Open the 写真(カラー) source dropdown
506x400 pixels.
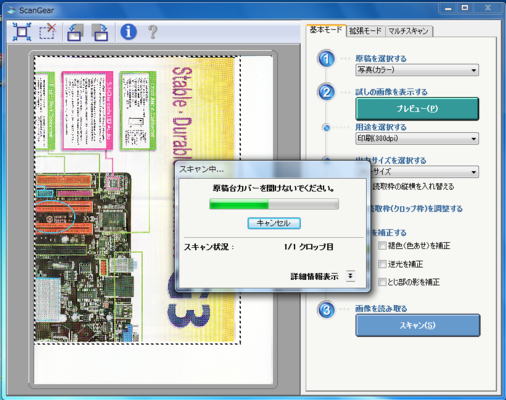point(417,70)
